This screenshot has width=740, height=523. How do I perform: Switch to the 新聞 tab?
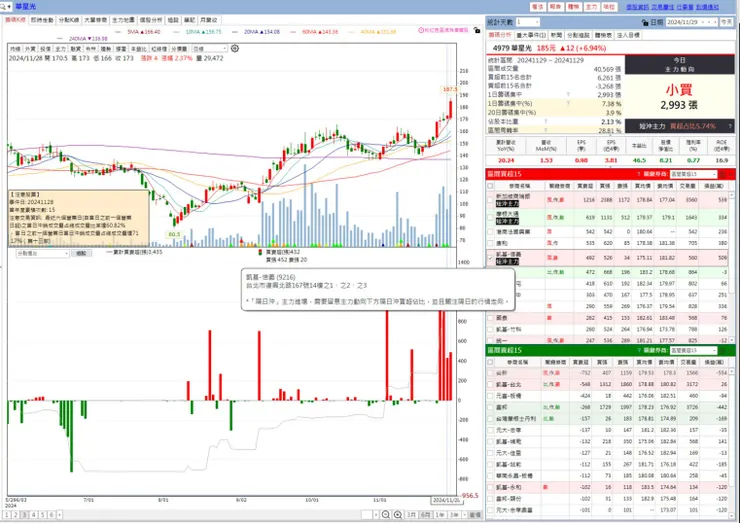[556, 35]
